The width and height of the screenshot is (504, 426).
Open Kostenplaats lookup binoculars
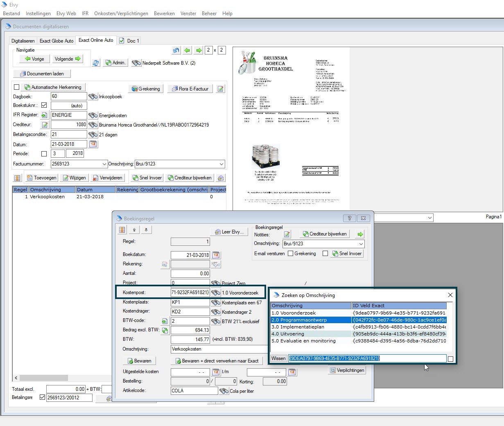pos(216,302)
